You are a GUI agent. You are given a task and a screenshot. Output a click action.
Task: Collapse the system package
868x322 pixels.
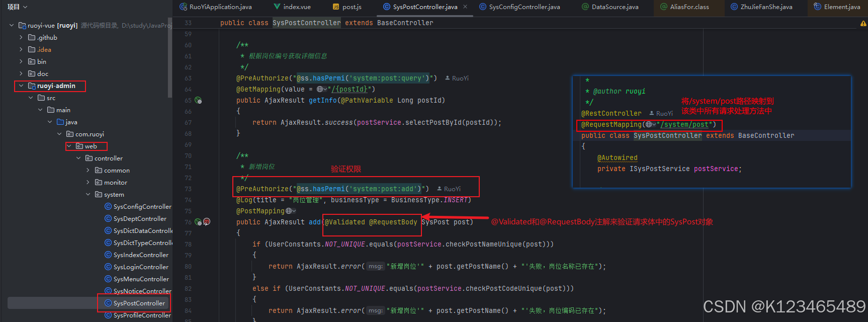[88, 194]
